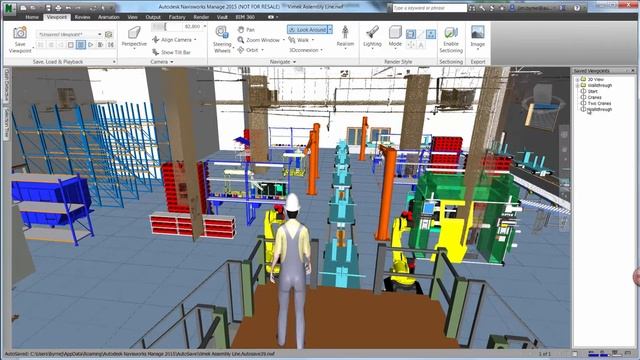Image resolution: width=640 pixels, height=360 pixels.
Task: Open the Render ribbon tab
Action: point(201,17)
